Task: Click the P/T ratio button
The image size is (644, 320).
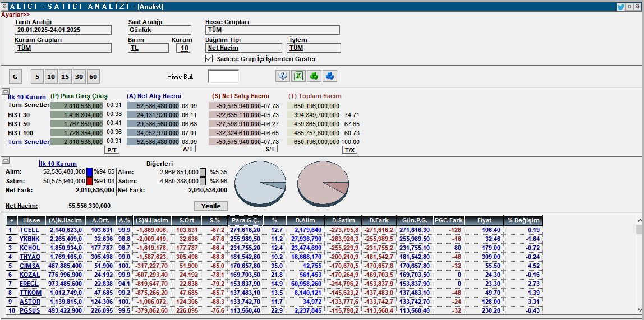Action: coord(113,150)
